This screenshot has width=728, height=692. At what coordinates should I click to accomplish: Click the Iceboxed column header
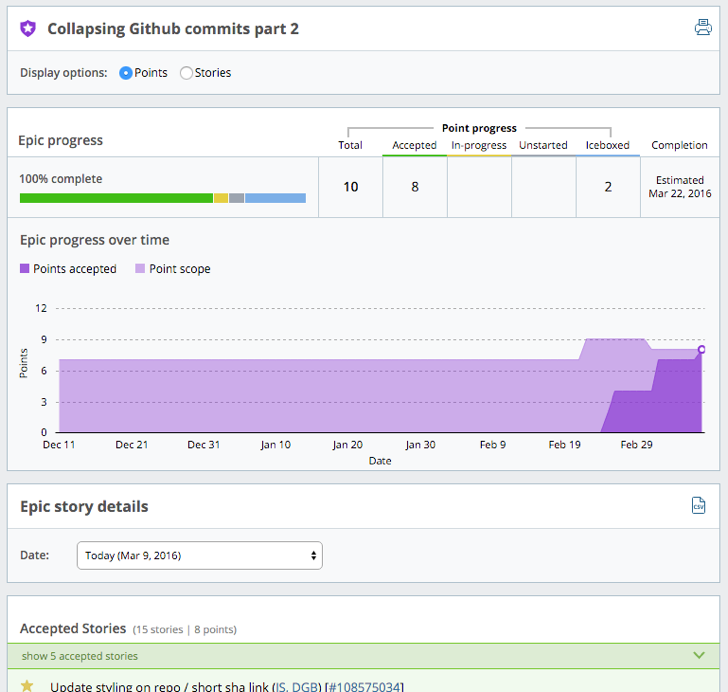click(x=607, y=145)
